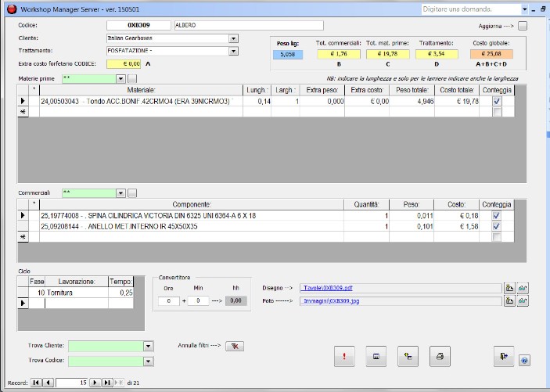Click the Costo cell with value € 1,58
The image size is (550, 392).
(x=456, y=226)
